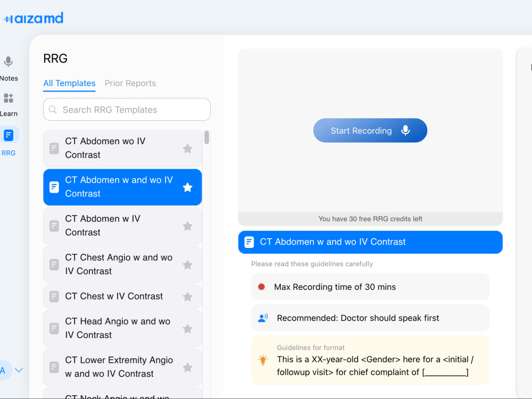Click document icon of CT Lower Extremity Angio

point(54,368)
